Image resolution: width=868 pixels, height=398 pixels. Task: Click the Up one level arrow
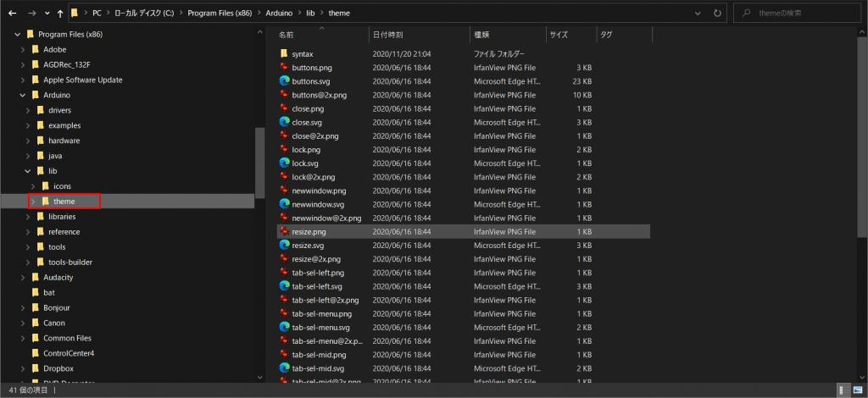[x=59, y=14]
